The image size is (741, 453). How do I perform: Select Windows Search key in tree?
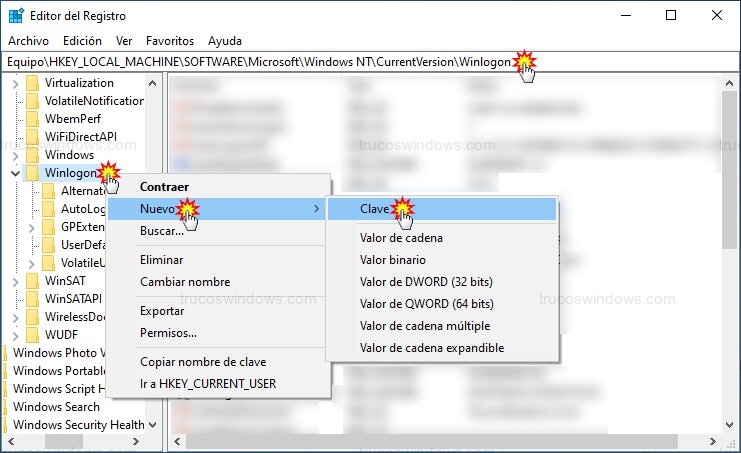coord(56,407)
